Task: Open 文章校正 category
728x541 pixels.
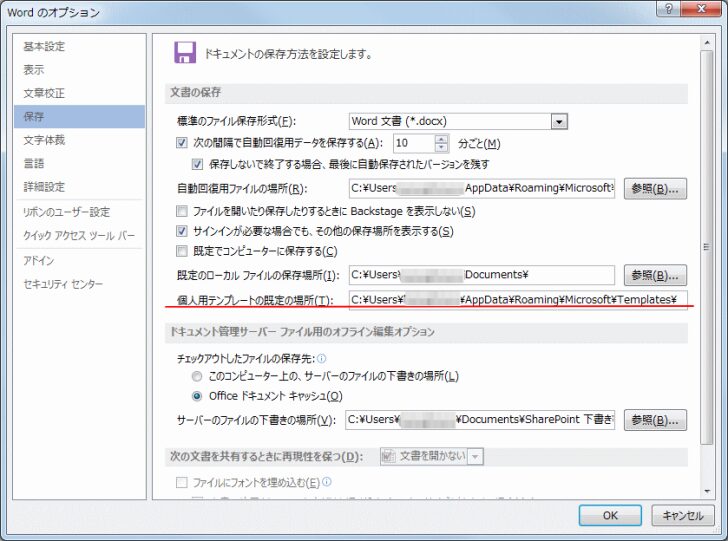Action: (x=44, y=93)
